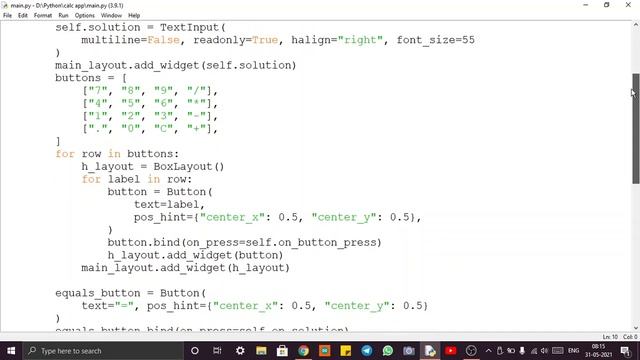Click 'main_layout.add_widget(self.solution)' line

(176, 65)
